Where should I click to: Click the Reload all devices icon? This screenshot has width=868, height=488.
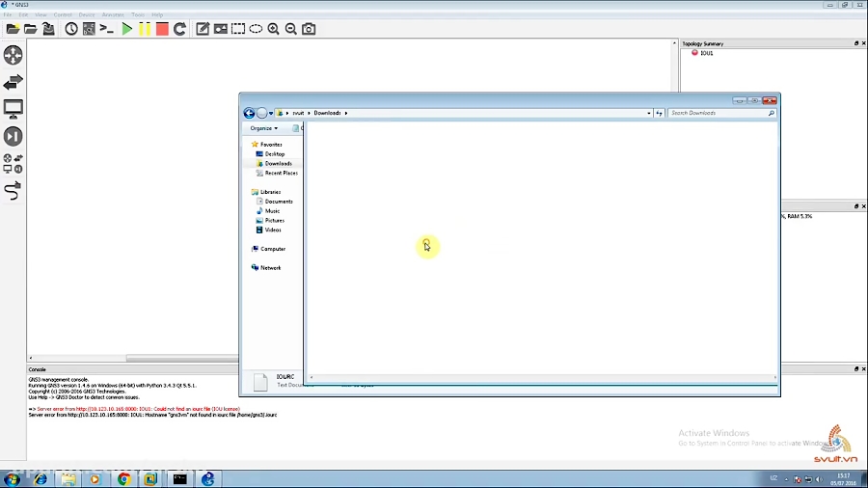tap(180, 29)
